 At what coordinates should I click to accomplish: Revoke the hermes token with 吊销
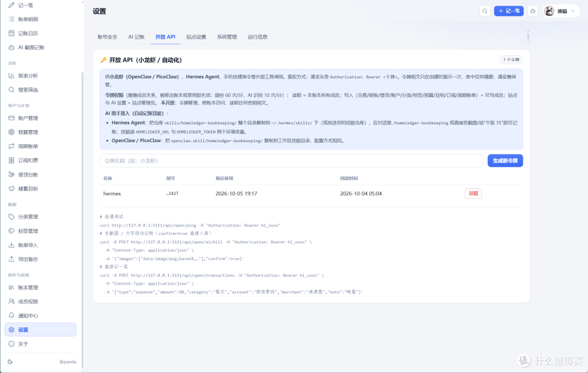473,193
